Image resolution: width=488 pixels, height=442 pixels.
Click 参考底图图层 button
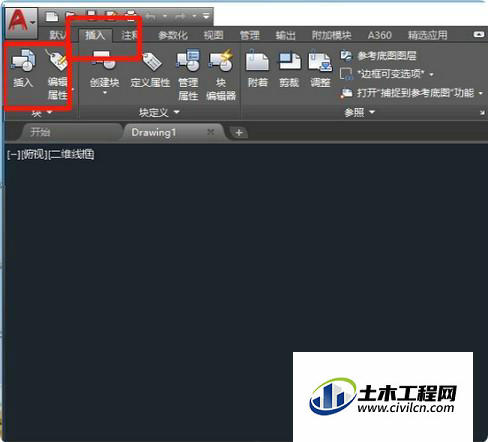tap(378, 56)
